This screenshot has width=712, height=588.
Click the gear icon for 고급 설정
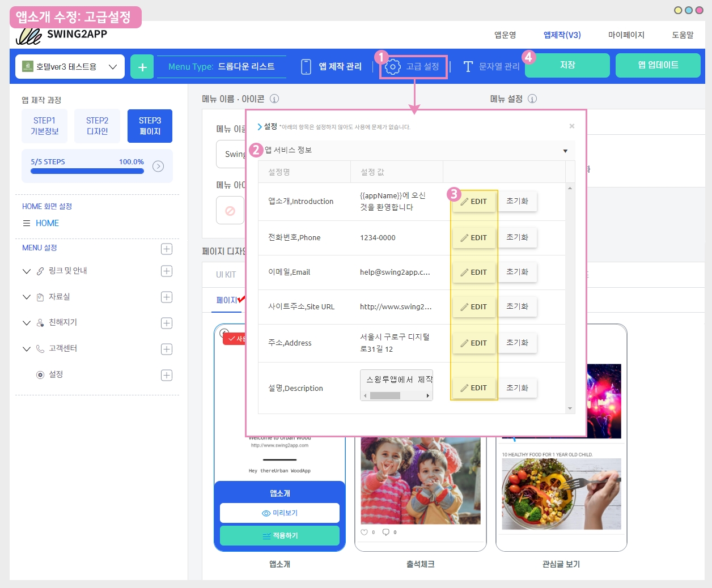tap(392, 67)
